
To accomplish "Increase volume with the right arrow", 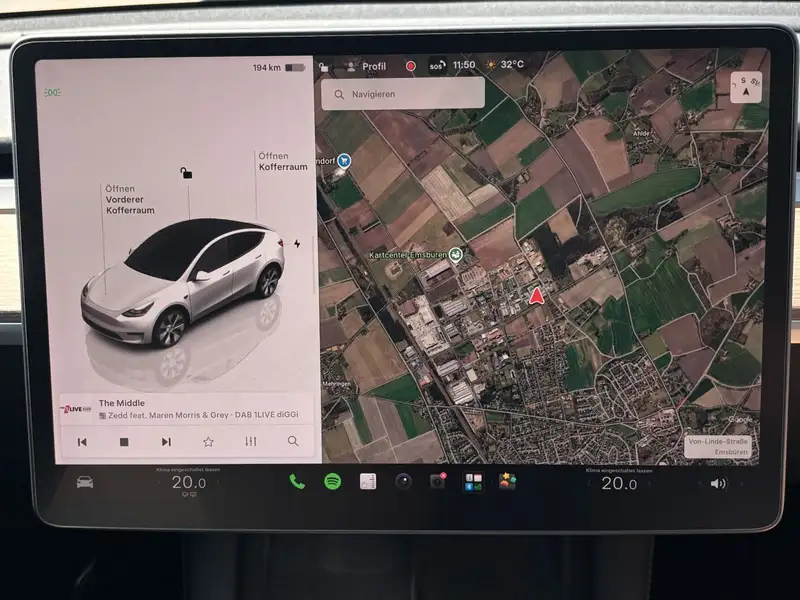I will click(741, 483).
